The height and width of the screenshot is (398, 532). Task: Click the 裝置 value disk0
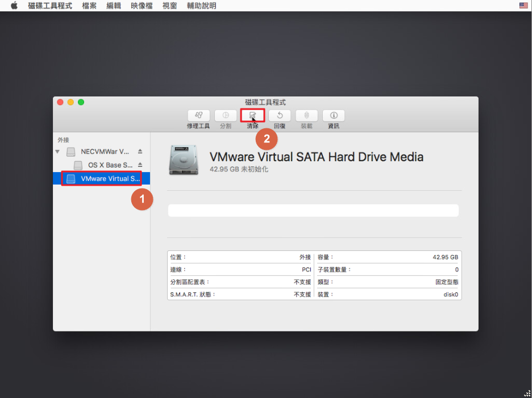click(x=451, y=295)
